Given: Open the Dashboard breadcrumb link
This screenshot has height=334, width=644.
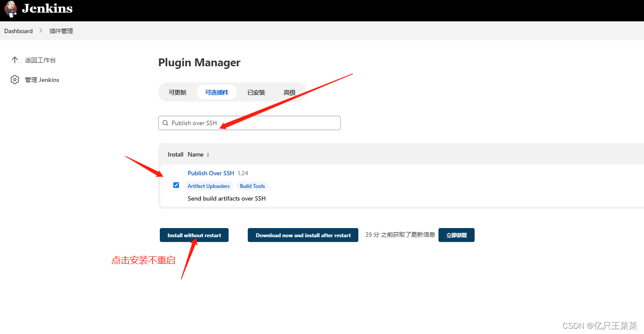Looking at the screenshot, I should (x=18, y=31).
